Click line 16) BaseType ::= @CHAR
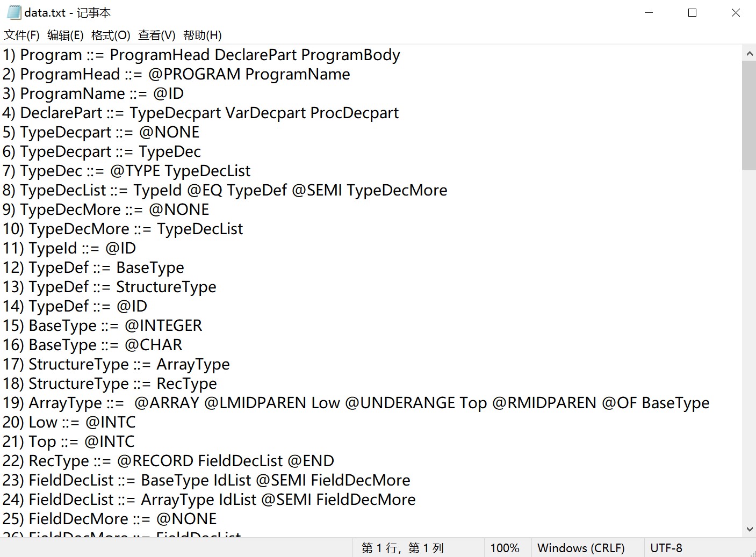 pyautogui.click(x=92, y=345)
